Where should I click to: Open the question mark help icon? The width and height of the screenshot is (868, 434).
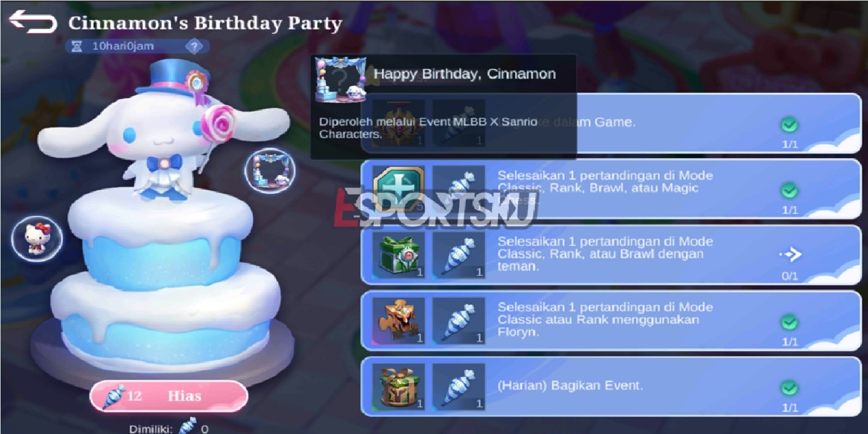[x=194, y=47]
